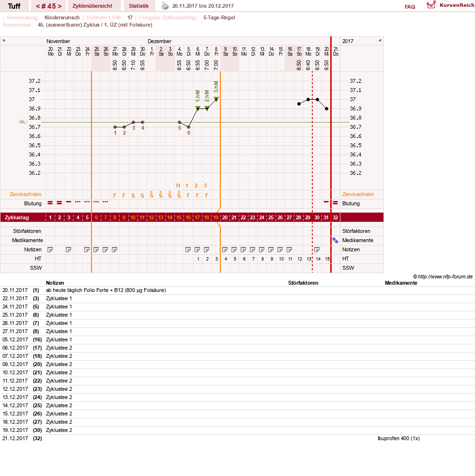Open the note icon for cycle day 7
Viewport: 475px width, 476px height.
tap(106, 249)
